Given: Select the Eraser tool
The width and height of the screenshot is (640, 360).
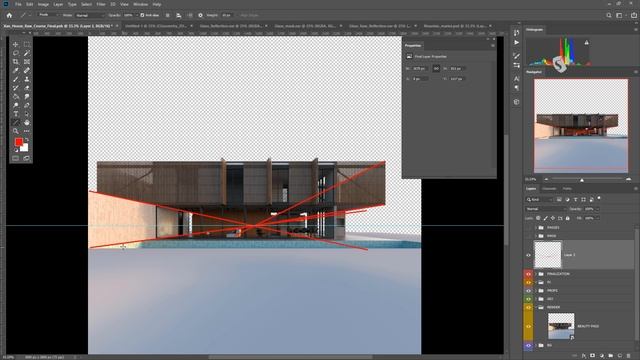Looking at the screenshot, I should tap(27, 88).
